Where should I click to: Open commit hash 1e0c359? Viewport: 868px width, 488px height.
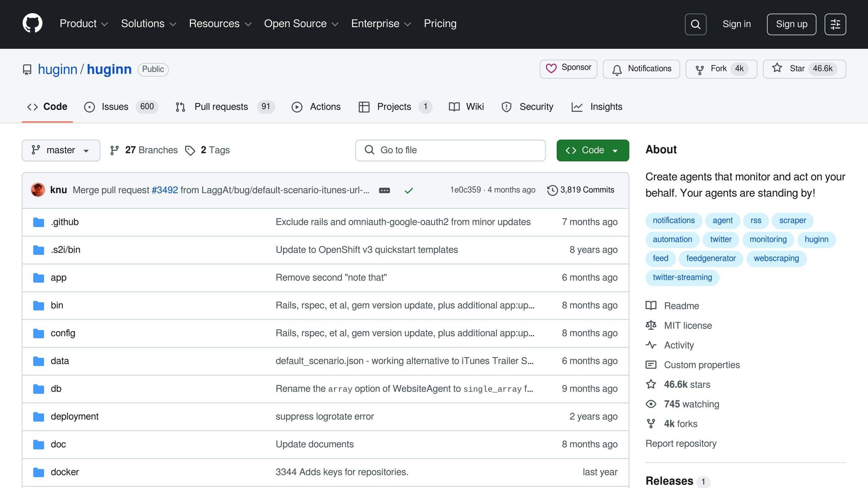point(465,190)
